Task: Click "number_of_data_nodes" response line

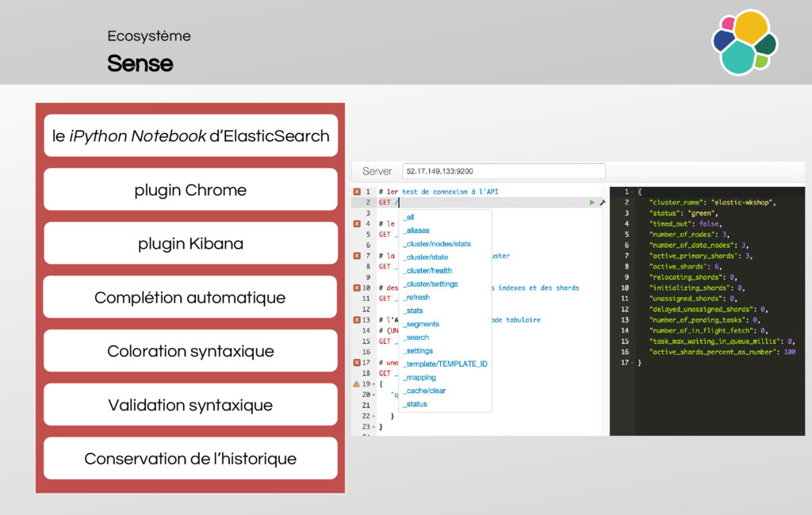Action: coord(699,246)
